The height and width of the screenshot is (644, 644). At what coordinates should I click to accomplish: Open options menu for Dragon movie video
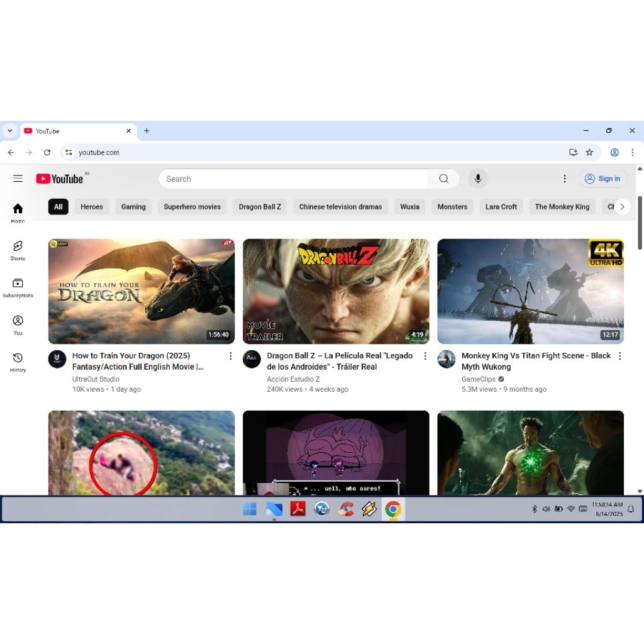click(x=230, y=356)
